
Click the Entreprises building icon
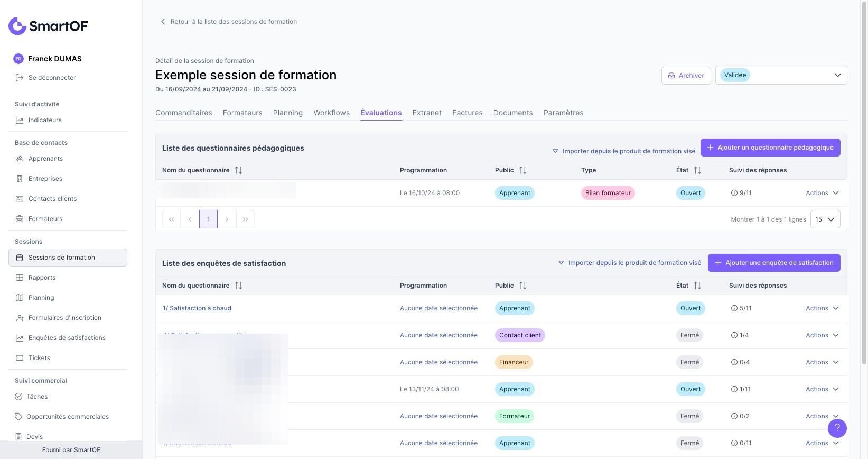click(x=20, y=179)
